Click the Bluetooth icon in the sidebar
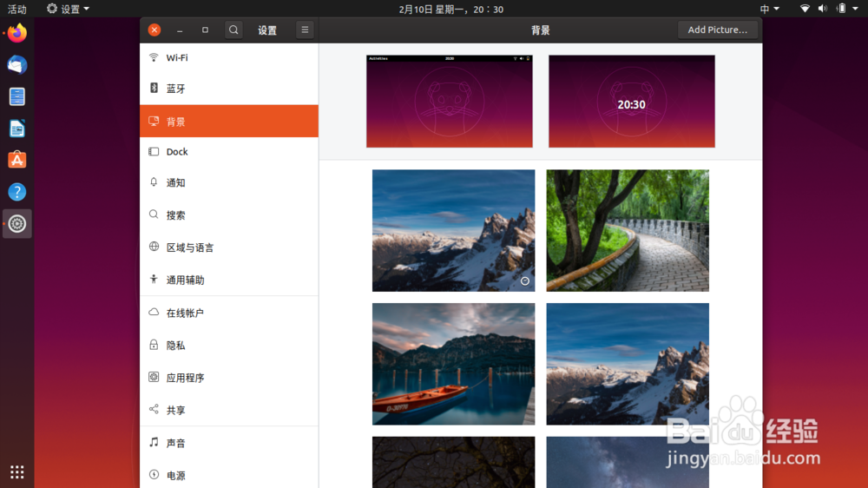 pyautogui.click(x=154, y=88)
